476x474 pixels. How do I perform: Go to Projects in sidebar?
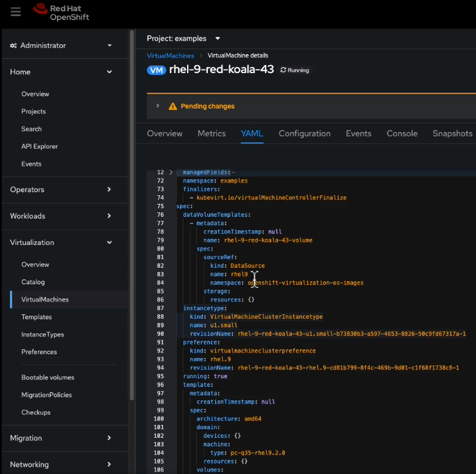pos(33,112)
